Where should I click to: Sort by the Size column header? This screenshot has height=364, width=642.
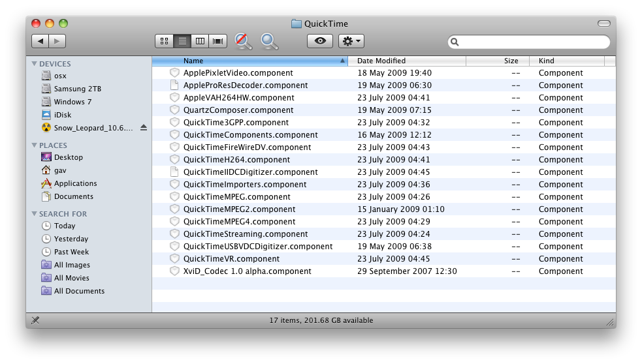(498, 61)
